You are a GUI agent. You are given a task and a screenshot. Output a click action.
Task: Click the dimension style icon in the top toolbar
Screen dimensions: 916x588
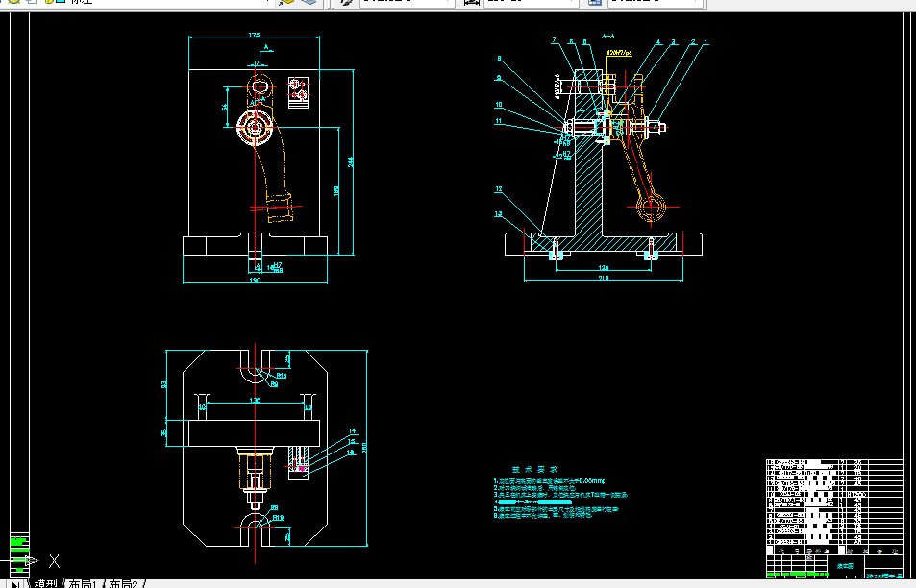(471, 2)
